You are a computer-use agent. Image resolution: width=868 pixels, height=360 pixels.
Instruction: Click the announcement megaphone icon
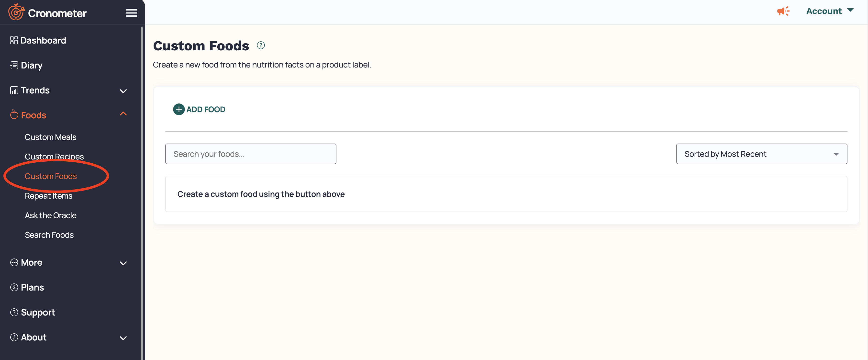coord(782,11)
